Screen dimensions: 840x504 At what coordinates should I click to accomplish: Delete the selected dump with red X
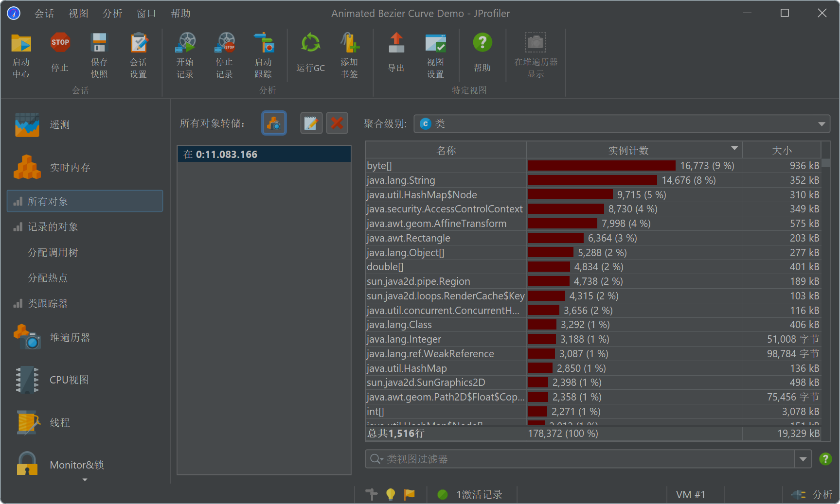click(337, 123)
